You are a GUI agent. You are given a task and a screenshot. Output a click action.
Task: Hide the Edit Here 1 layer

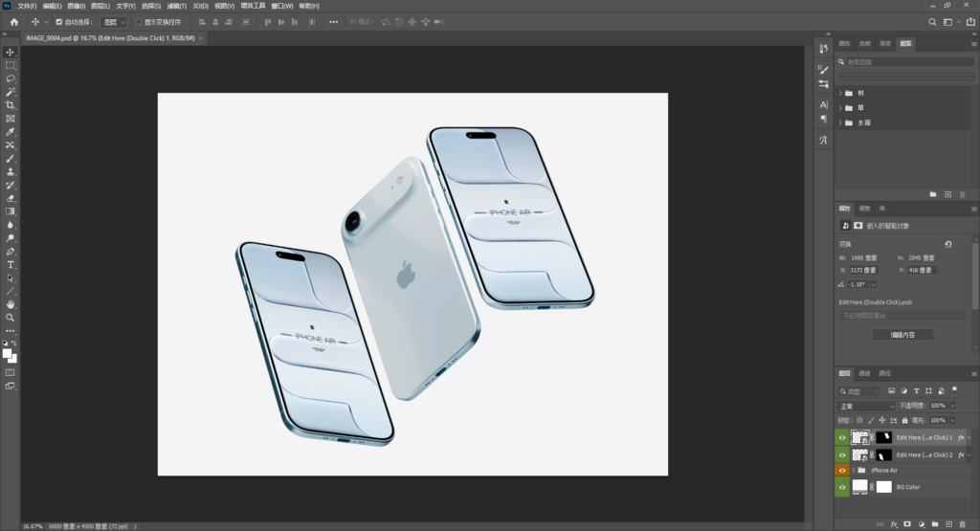pos(842,438)
